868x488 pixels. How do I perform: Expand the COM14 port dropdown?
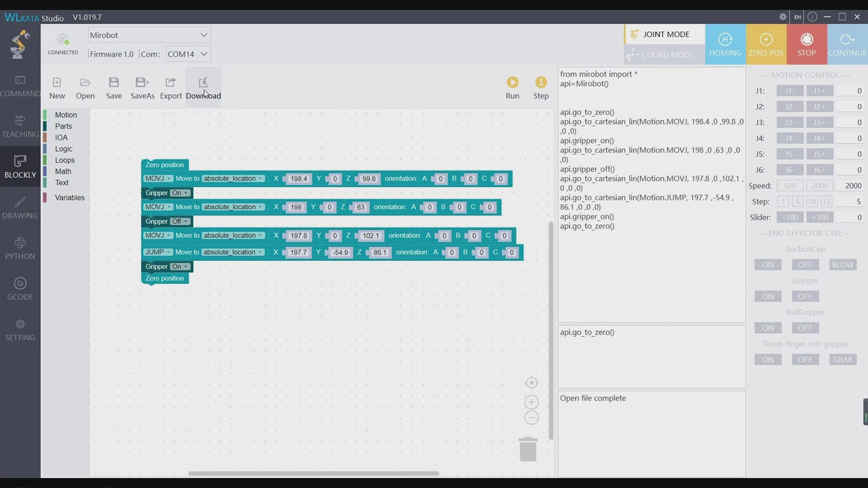click(x=187, y=53)
